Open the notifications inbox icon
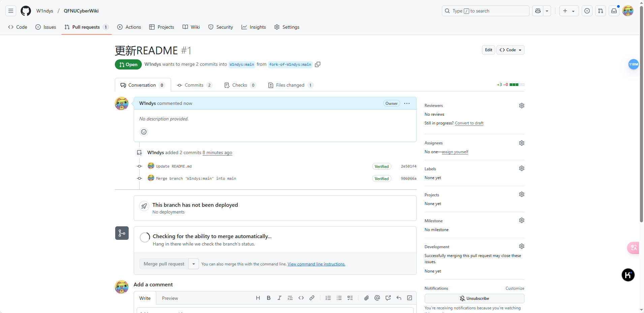This screenshot has height=313, width=644. click(x=614, y=11)
